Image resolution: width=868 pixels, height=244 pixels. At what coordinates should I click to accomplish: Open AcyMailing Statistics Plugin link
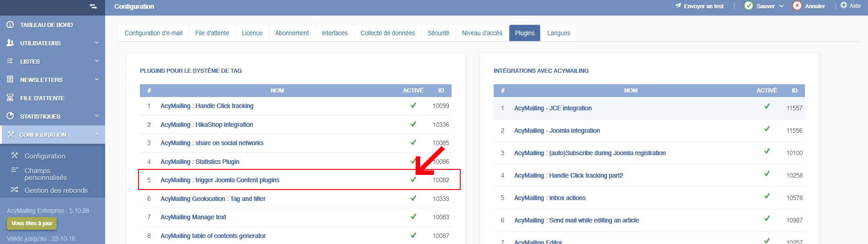(x=200, y=162)
